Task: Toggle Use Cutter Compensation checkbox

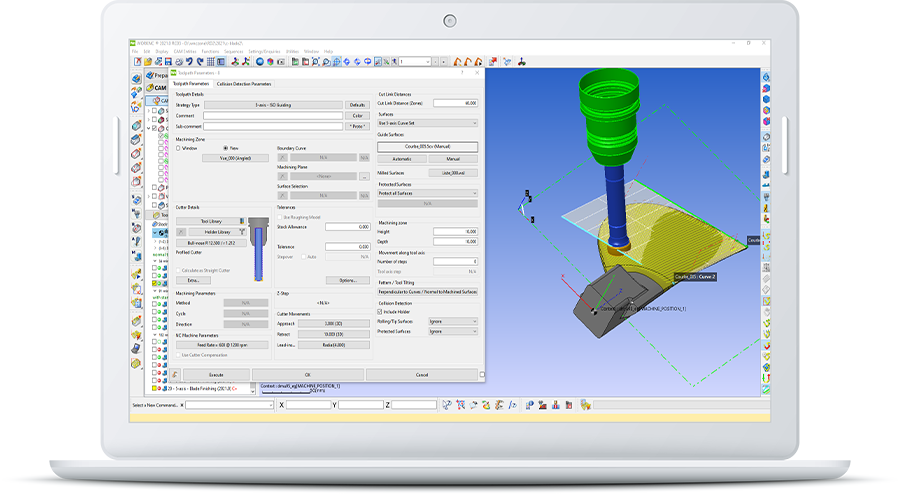Action: (x=179, y=355)
